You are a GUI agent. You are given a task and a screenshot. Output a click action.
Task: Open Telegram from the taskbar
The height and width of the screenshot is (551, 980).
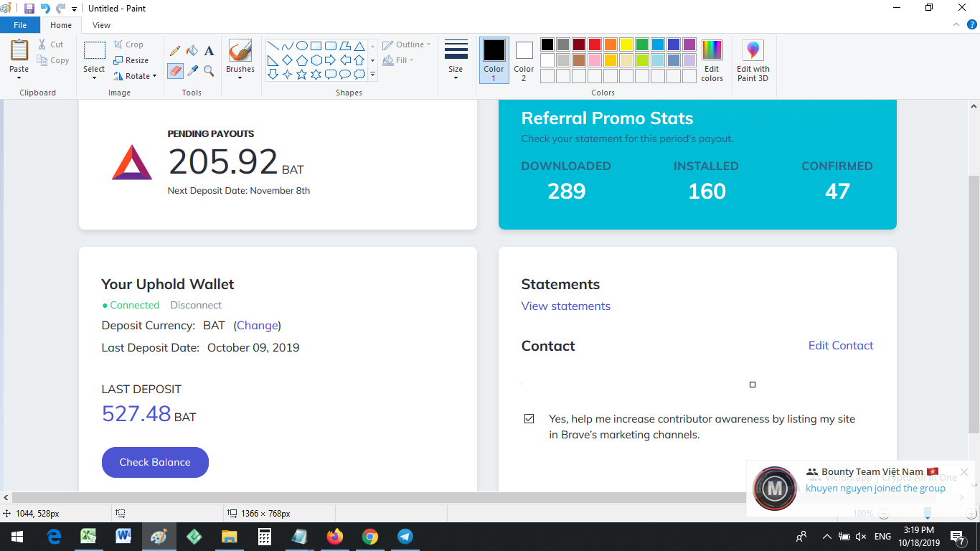405,537
